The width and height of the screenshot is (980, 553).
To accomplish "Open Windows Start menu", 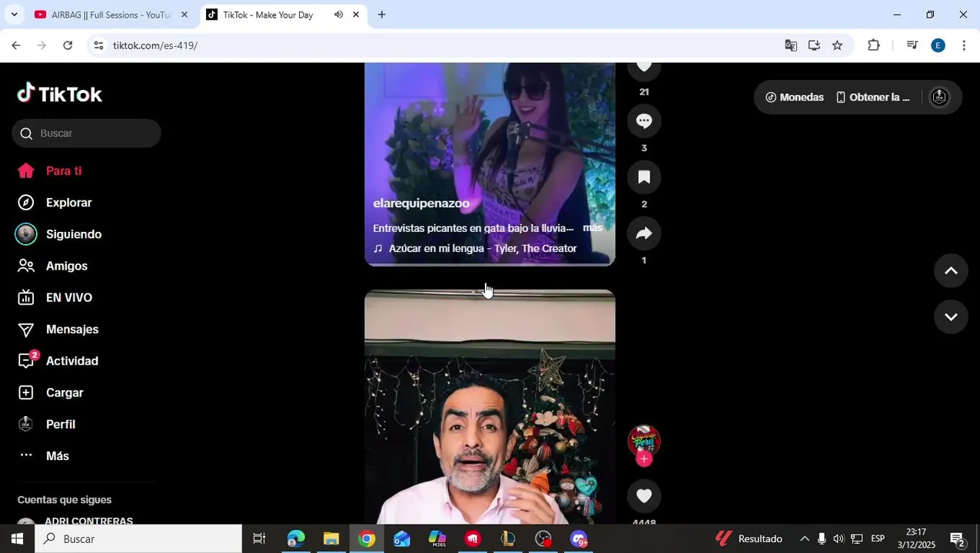I will pos(17,539).
